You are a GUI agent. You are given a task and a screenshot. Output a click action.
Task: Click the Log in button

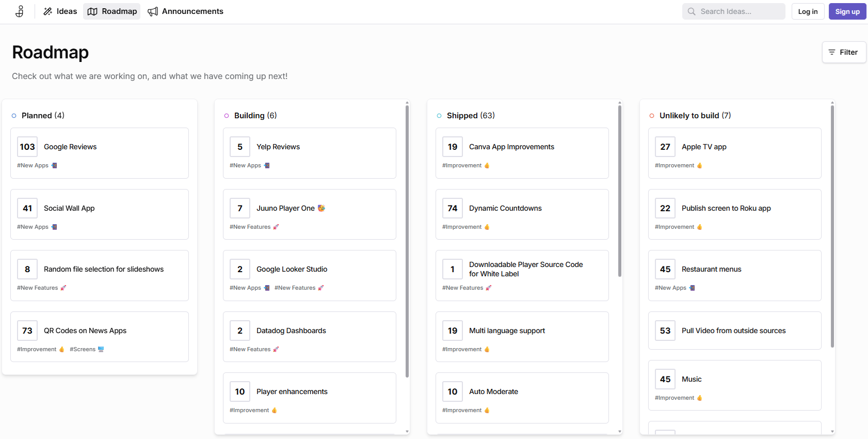(x=808, y=11)
